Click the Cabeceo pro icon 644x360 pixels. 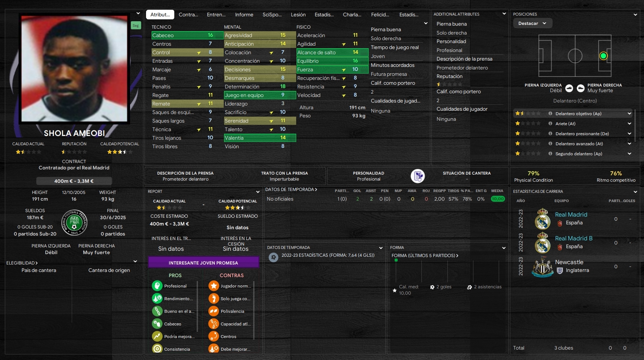click(157, 324)
